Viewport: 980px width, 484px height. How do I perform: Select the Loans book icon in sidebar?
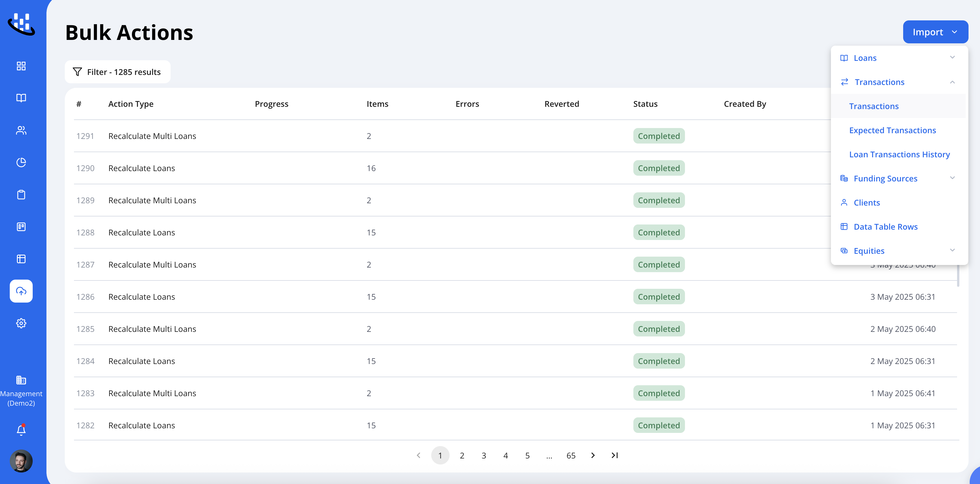21,98
